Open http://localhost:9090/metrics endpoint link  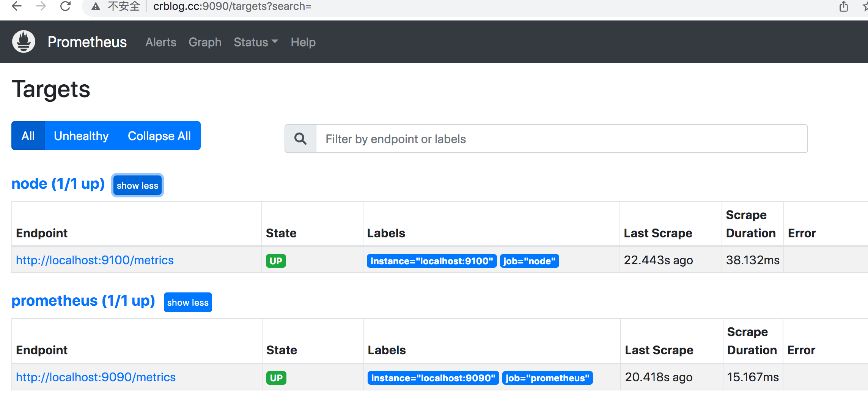click(x=96, y=377)
